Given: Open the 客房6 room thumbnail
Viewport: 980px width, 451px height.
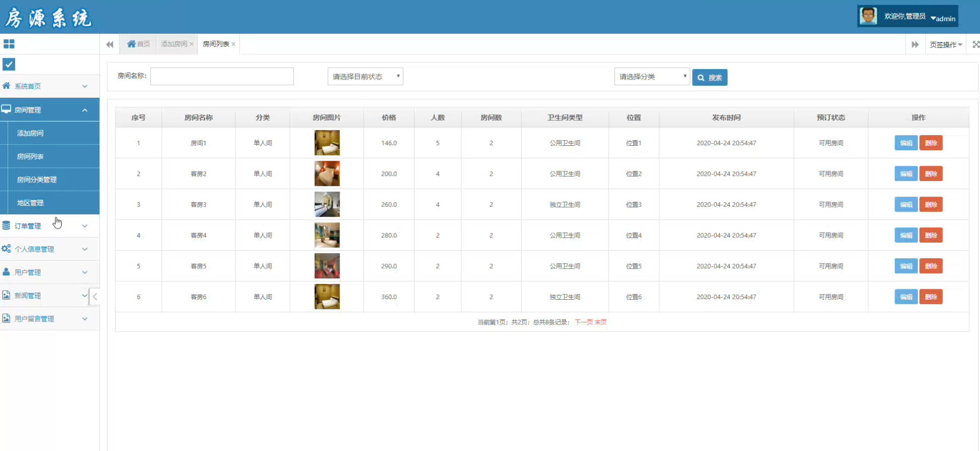Looking at the screenshot, I should tap(327, 297).
